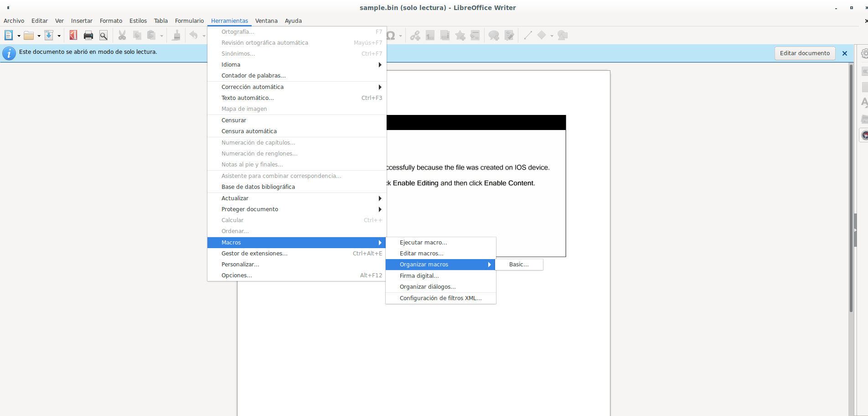
Task: Click the New document icon
Action: pos(9,36)
